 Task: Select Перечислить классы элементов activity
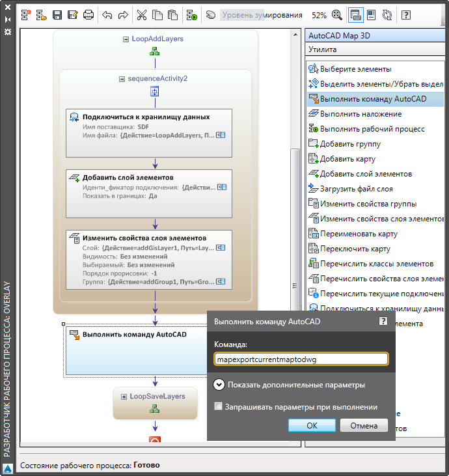coord(375,264)
